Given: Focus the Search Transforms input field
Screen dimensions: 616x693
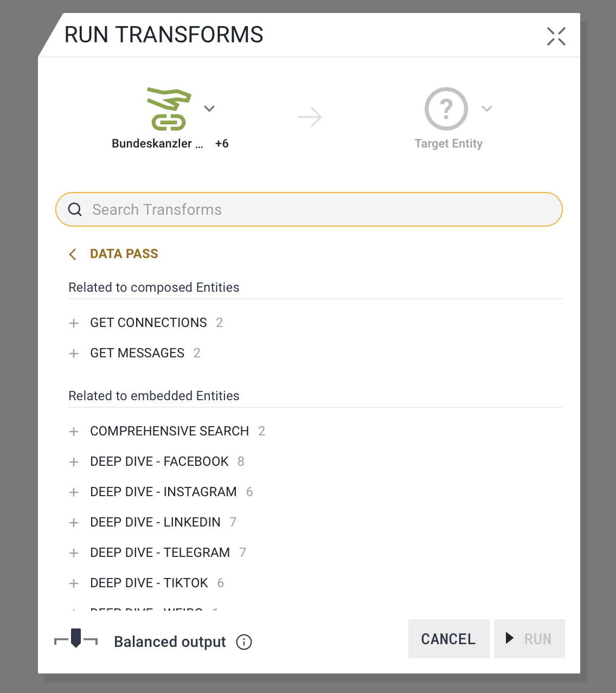Looking at the screenshot, I should [x=320, y=210].
